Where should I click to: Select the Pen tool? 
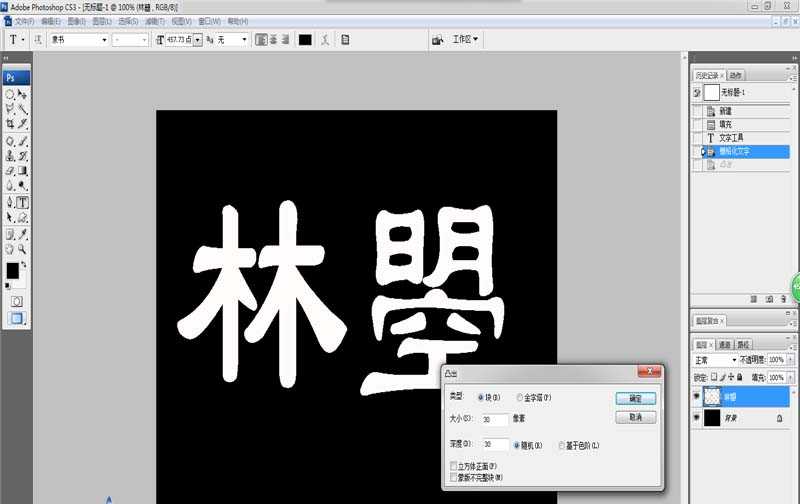point(10,203)
